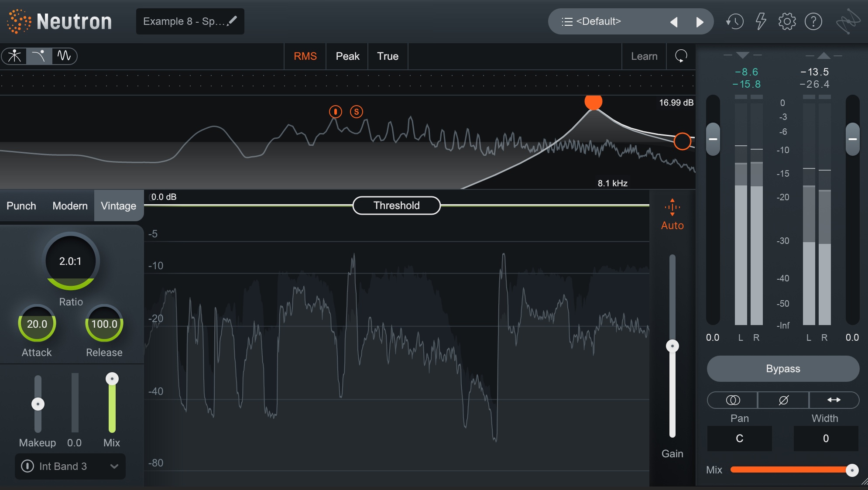Click the RMS detection mode button
This screenshot has height=490, width=868.
coord(304,56)
